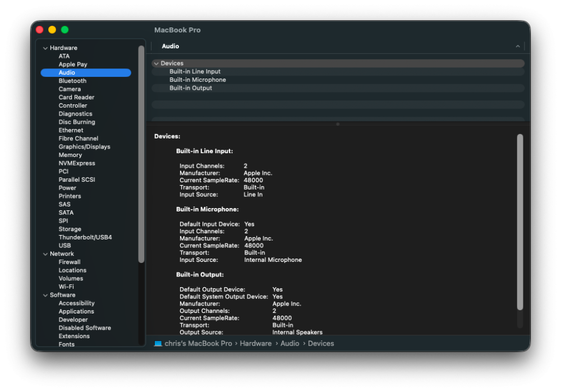Select SATA item

click(x=66, y=213)
